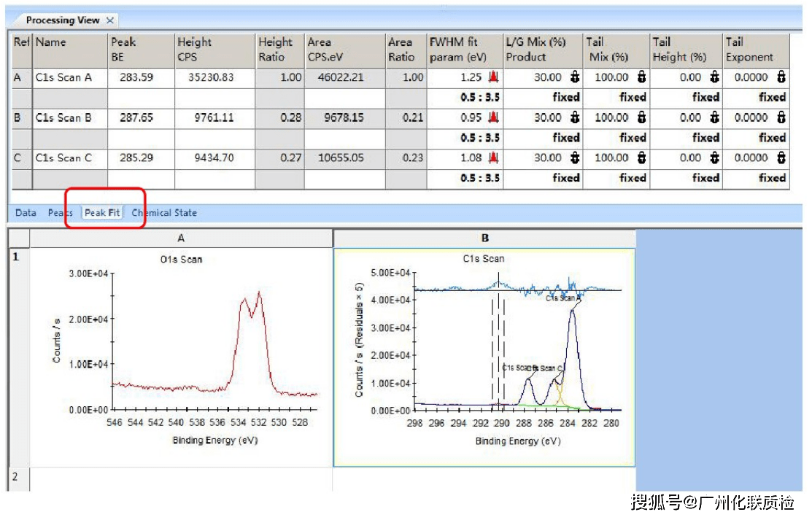Click the FWHM fit value 1.08
The height and width of the screenshot is (520, 812).
[x=471, y=158]
